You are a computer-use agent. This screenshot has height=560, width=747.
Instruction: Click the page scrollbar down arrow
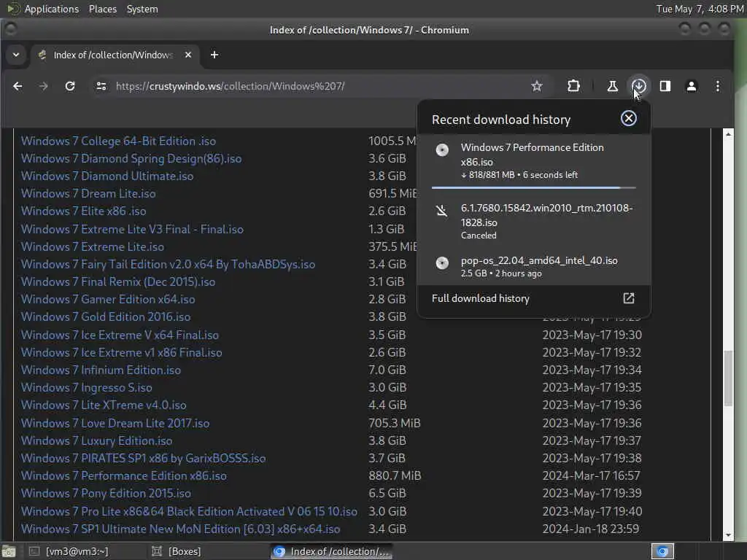728,535
